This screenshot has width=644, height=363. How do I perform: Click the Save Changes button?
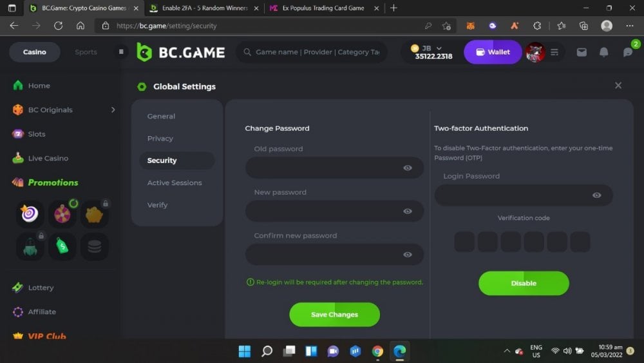pos(334,315)
